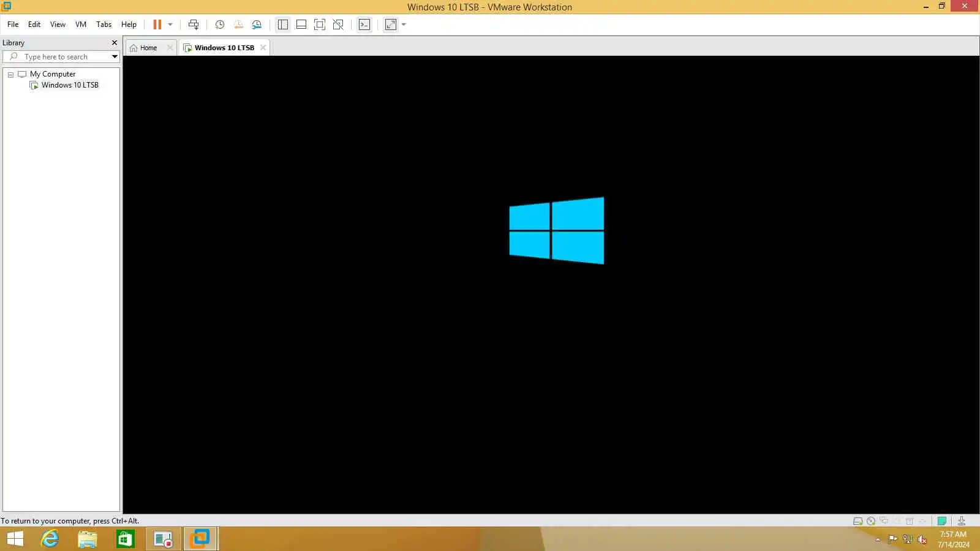
Task: Show hidden tray icons arrow
Action: click(x=878, y=539)
